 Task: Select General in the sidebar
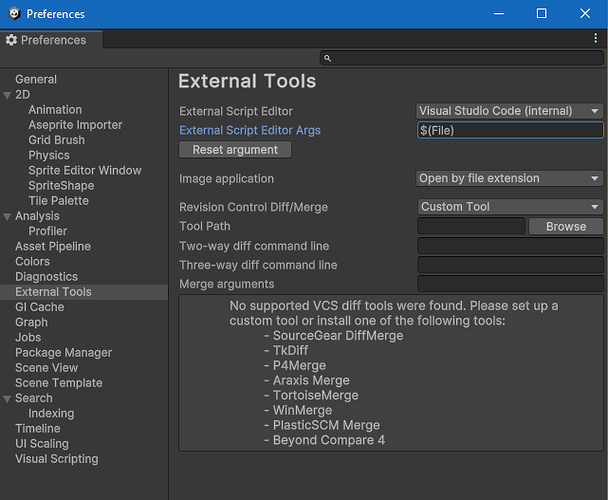(36, 79)
